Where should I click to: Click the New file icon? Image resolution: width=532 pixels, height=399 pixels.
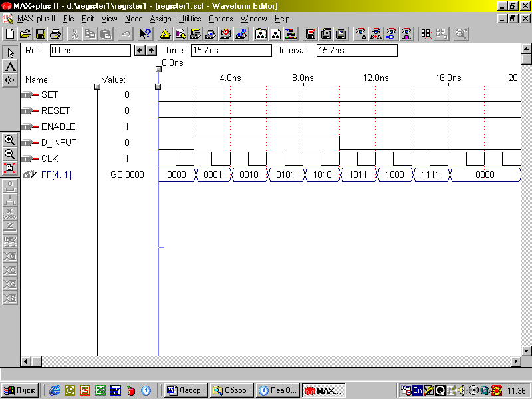[9, 33]
